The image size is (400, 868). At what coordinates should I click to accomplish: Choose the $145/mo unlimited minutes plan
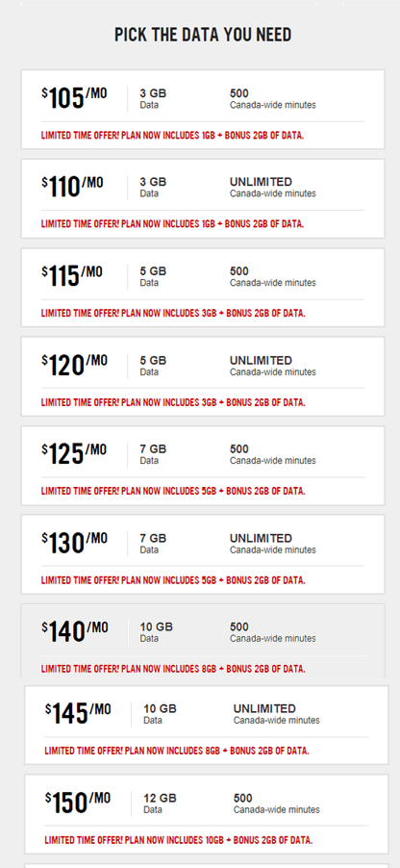(x=207, y=725)
